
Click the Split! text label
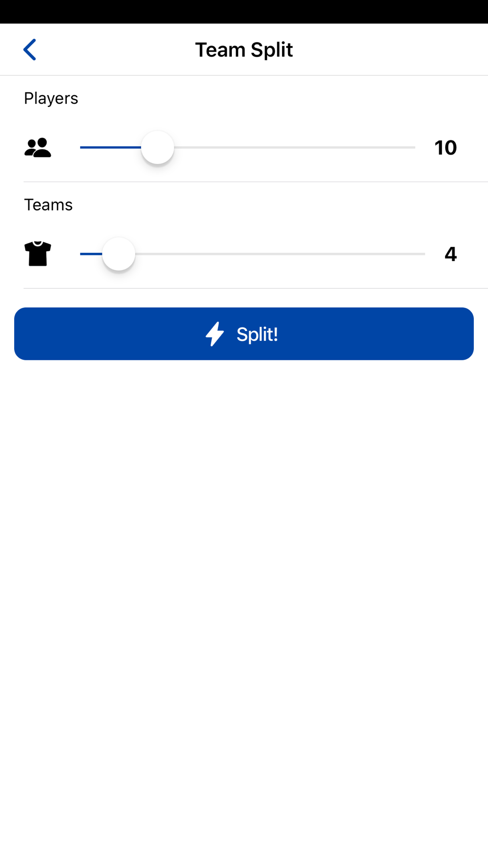point(257,334)
